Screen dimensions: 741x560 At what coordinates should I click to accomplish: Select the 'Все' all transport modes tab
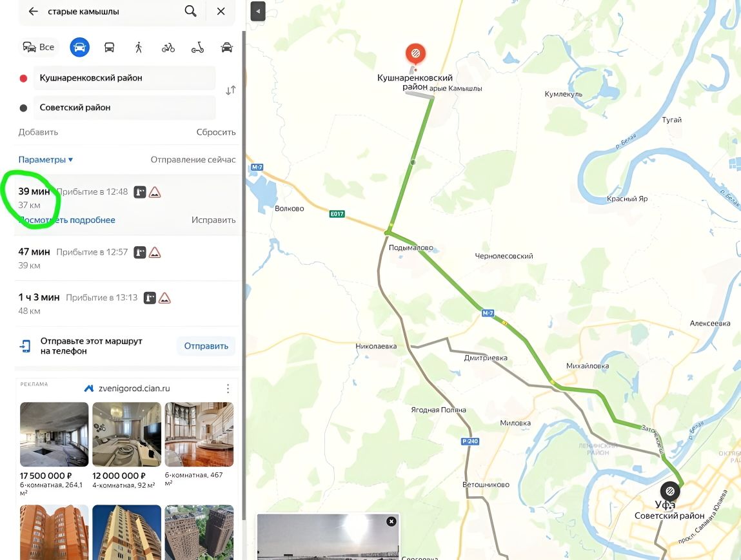(x=39, y=47)
